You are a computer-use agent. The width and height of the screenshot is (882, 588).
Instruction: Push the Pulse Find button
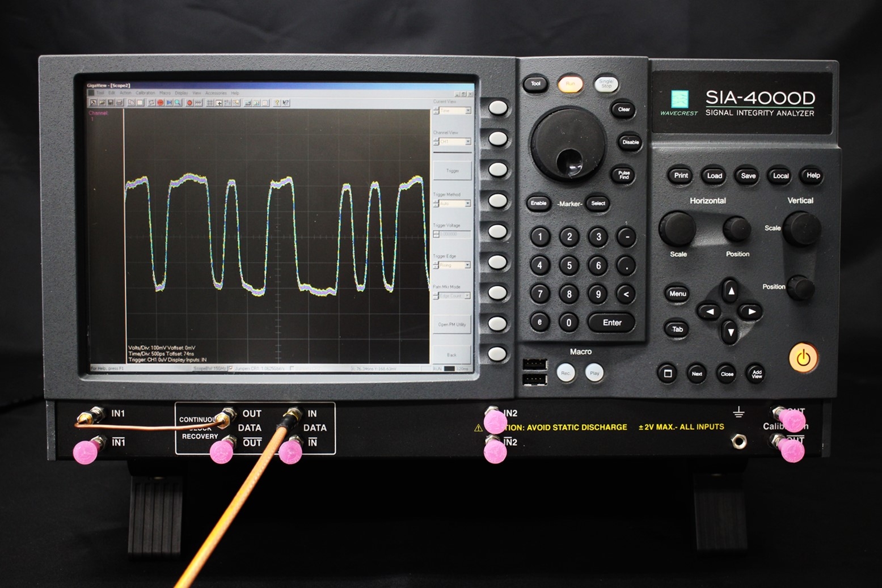(624, 175)
